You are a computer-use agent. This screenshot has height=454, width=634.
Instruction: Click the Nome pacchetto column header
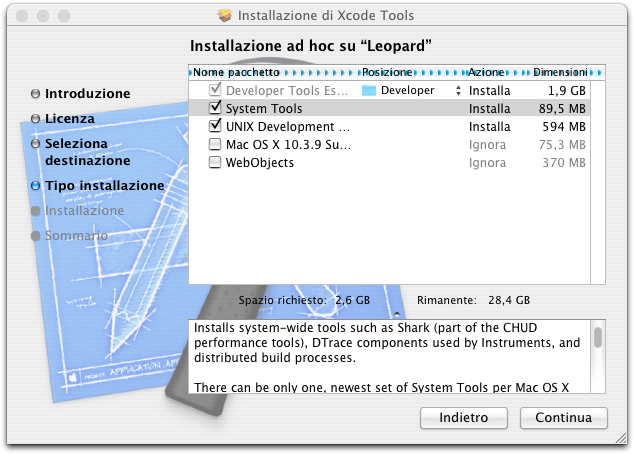click(x=273, y=72)
